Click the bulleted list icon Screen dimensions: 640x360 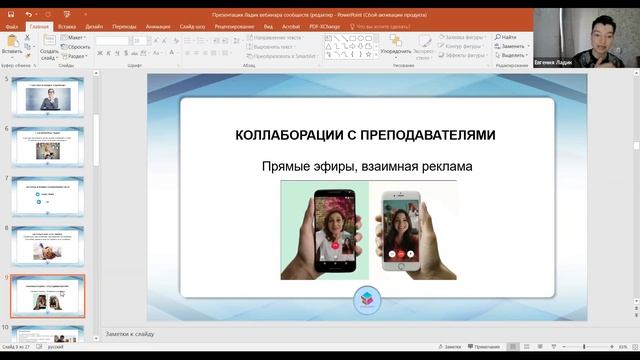click(x=188, y=41)
